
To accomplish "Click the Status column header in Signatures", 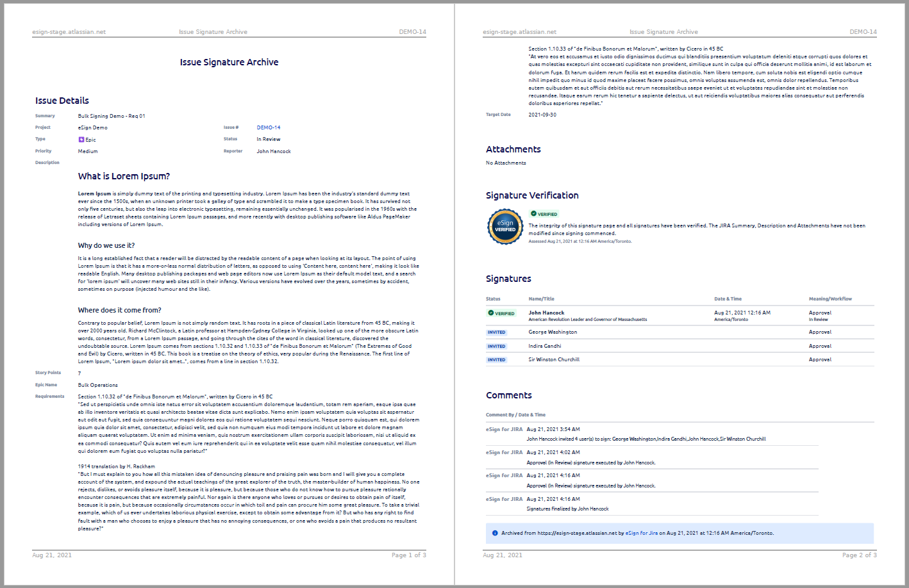I will pos(493,299).
